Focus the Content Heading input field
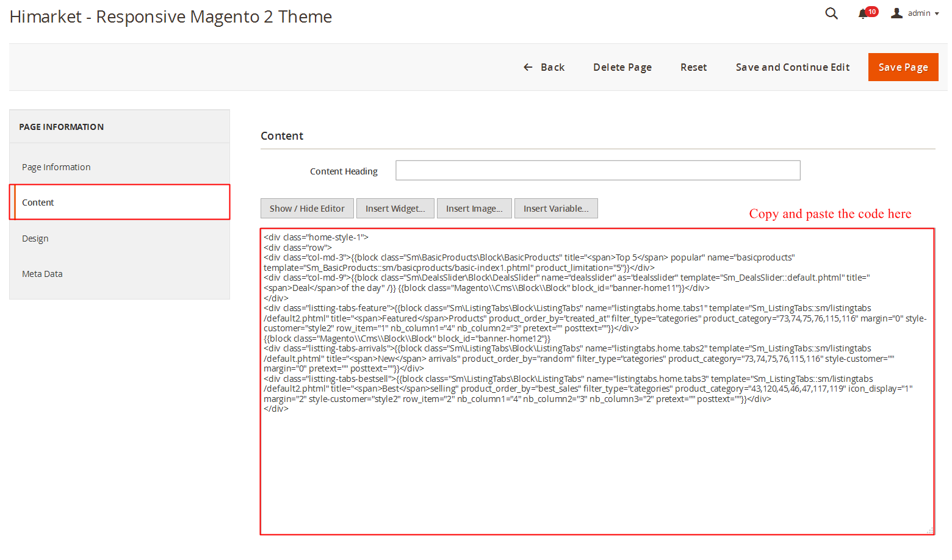This screenshot has width=952, height=560. 598,170
